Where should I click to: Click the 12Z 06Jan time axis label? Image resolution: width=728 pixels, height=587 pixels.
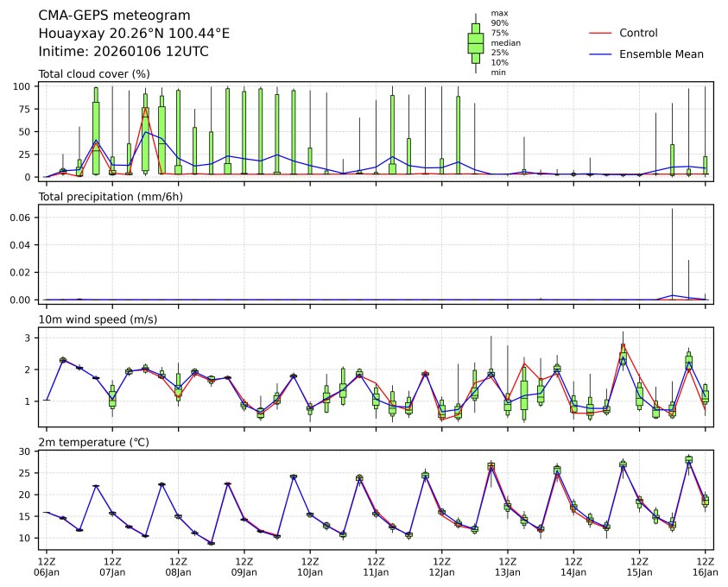pos(47,566)
